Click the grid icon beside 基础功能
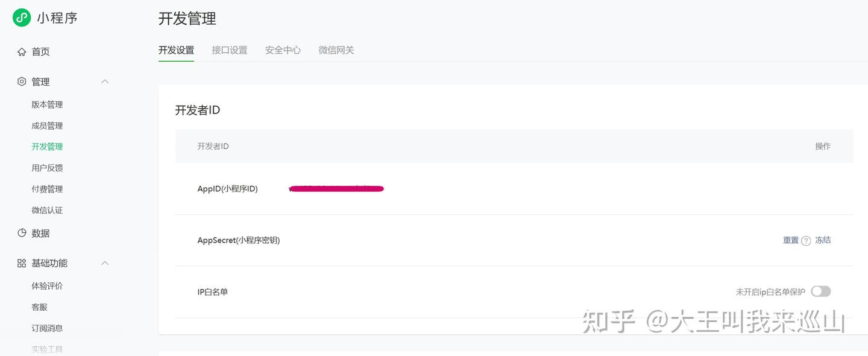 (22, 263)
